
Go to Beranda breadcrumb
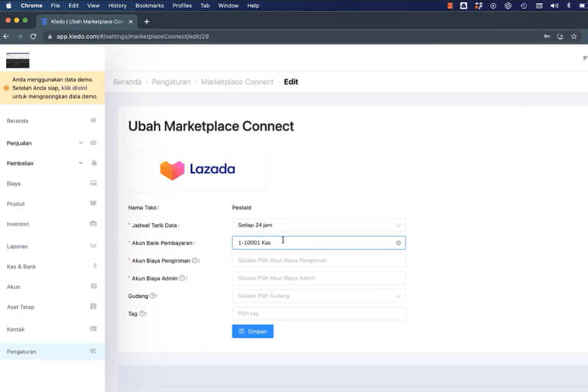coord(127,82)
